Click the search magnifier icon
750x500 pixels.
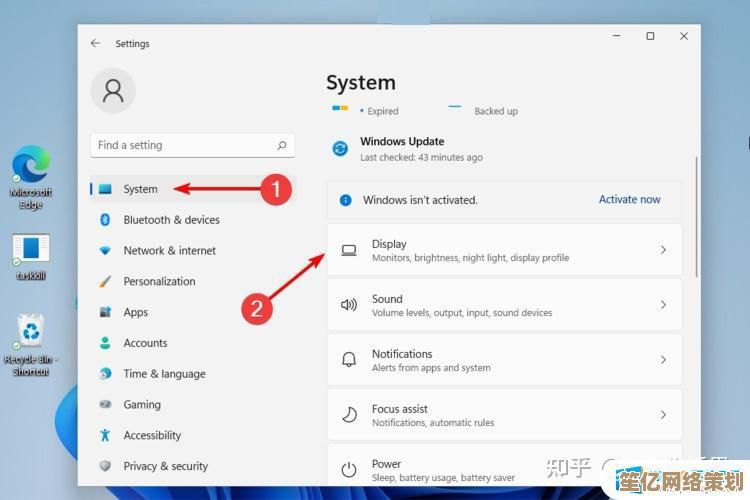(x=283, y=145)
